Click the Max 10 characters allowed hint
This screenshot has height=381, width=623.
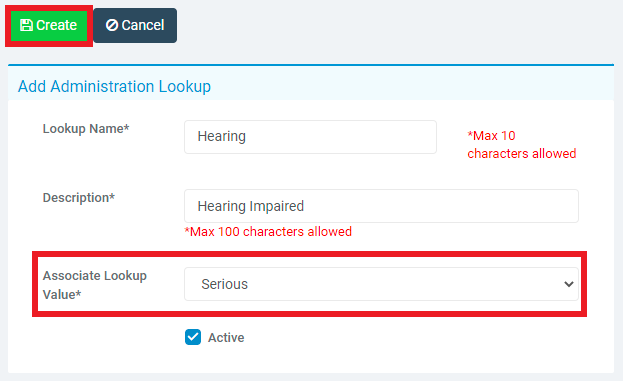522,145
